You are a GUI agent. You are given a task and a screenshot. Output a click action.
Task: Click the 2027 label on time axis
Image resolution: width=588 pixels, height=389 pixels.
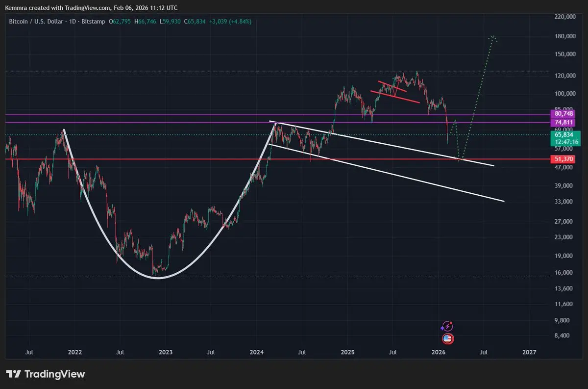529,352
